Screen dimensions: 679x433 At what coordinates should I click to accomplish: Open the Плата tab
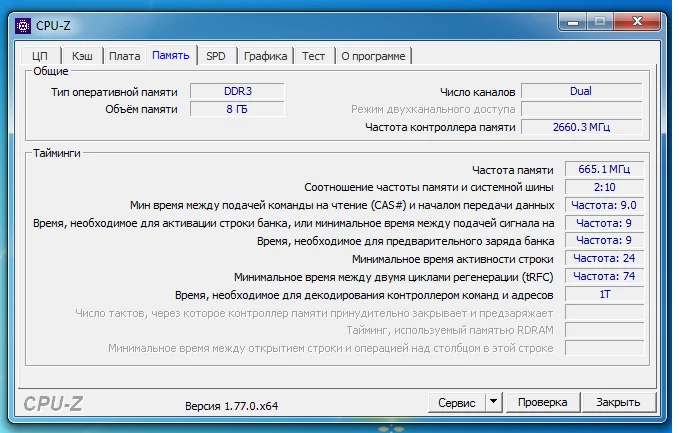(x=124, y=56)
